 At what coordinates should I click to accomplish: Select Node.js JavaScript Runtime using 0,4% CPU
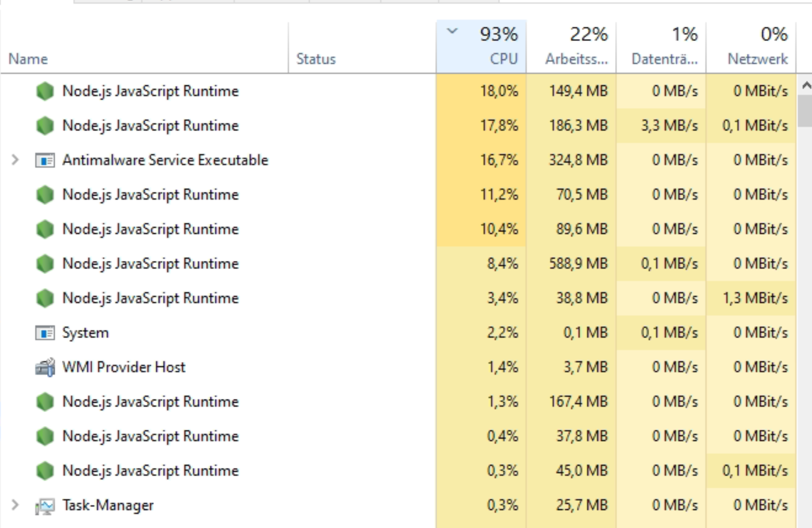[x=150, y=436]
